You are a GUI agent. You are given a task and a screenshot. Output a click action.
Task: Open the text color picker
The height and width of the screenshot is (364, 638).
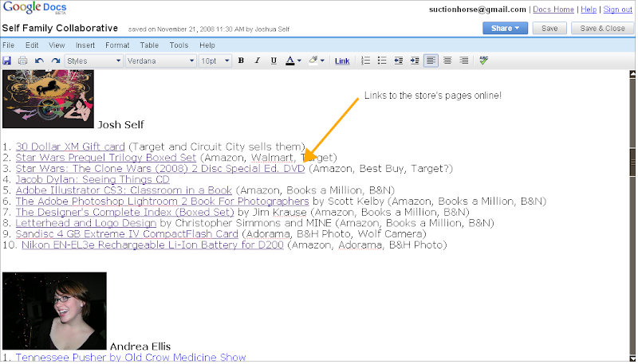[293, 61]
